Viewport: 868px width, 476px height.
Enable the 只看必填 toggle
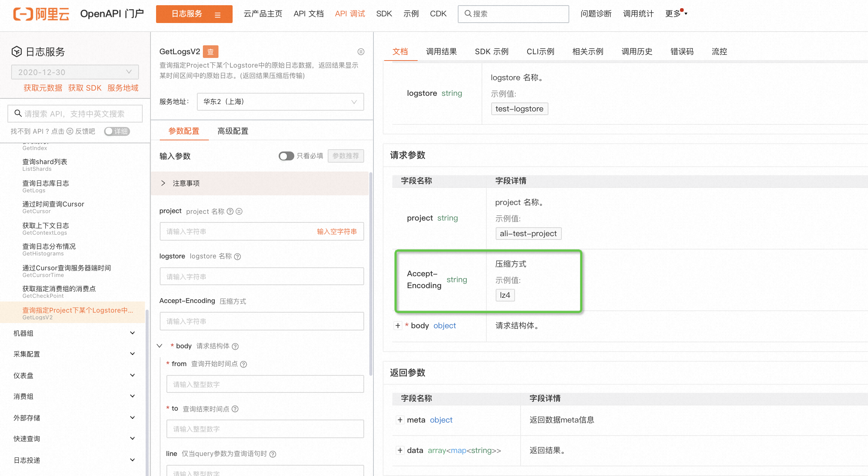click(x=286, y=156)
